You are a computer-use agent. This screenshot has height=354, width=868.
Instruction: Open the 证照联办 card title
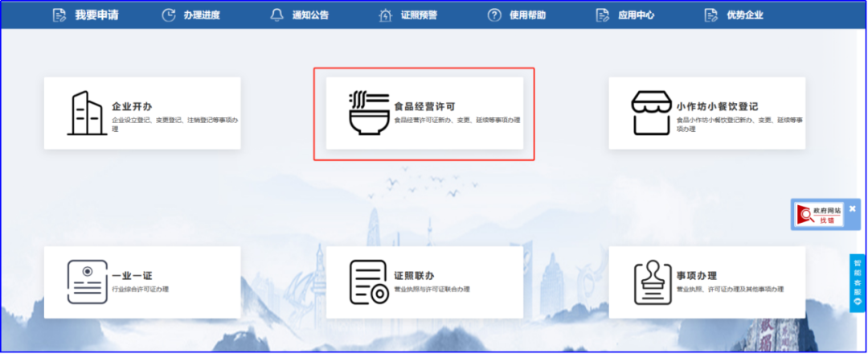click(414, 276)
